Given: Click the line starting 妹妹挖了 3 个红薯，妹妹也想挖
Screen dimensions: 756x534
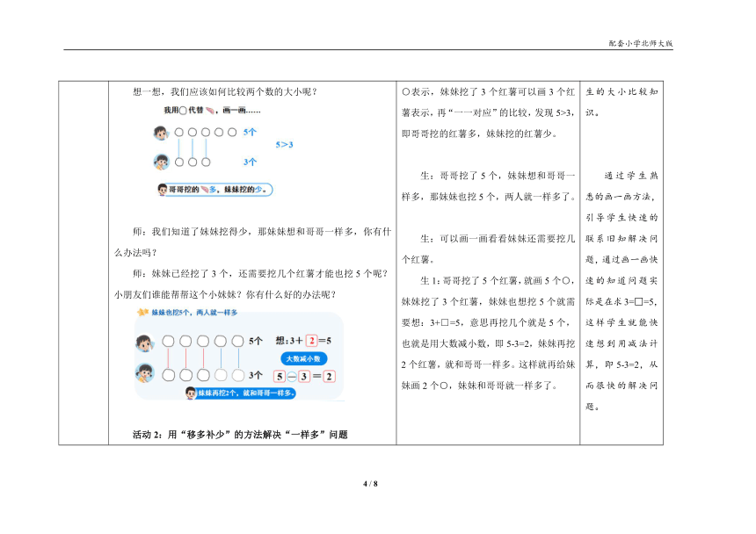Looking at the screenshot, I should (x=489, y=301).
